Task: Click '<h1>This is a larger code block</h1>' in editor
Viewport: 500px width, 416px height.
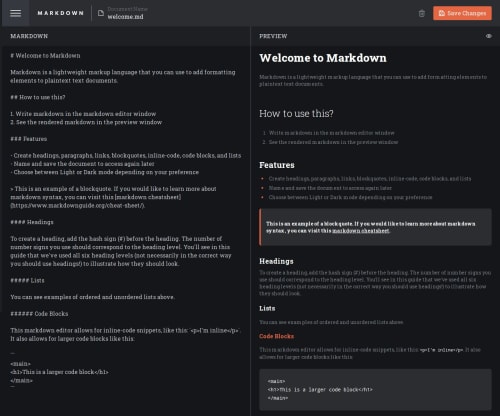Action: [x=59, y=372]
